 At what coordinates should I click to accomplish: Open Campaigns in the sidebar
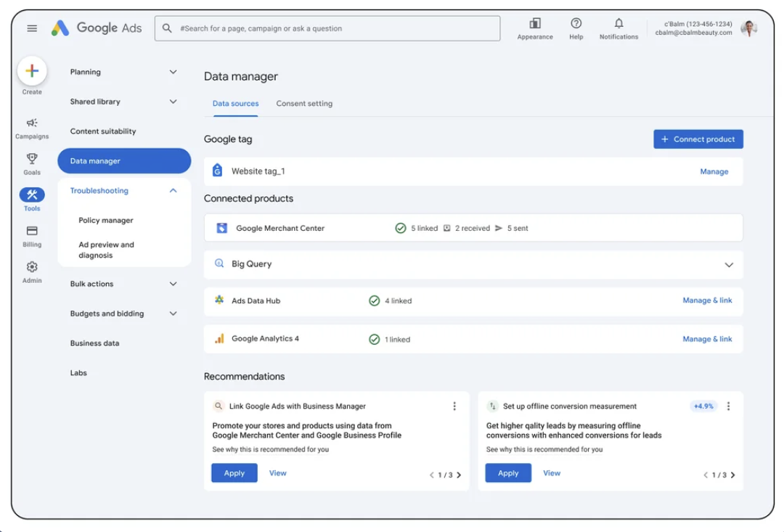(32, 128)
